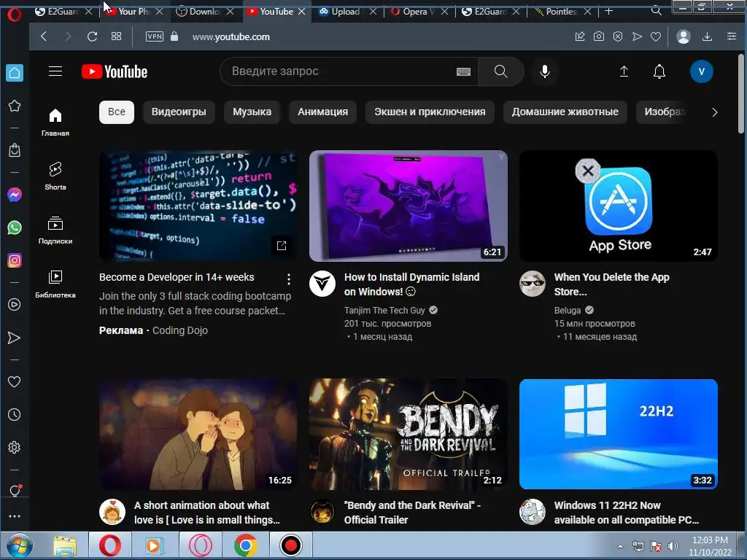Toggle the VPN badge in address bar

pos(155,36)
